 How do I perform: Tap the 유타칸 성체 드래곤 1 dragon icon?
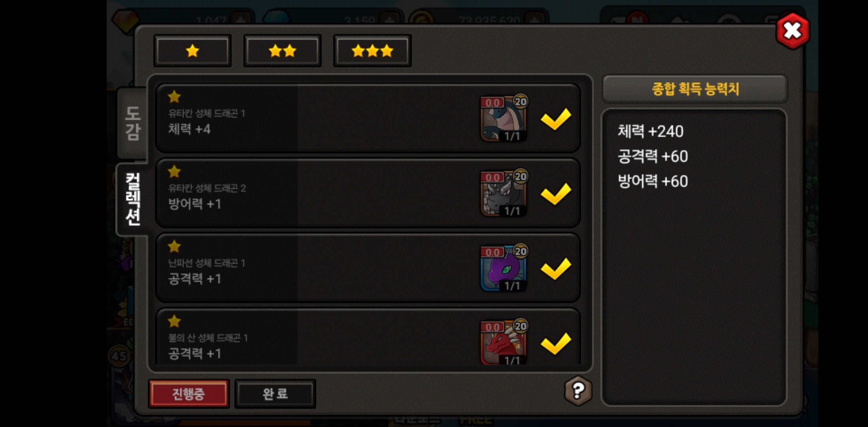click(x=504, y=118)
